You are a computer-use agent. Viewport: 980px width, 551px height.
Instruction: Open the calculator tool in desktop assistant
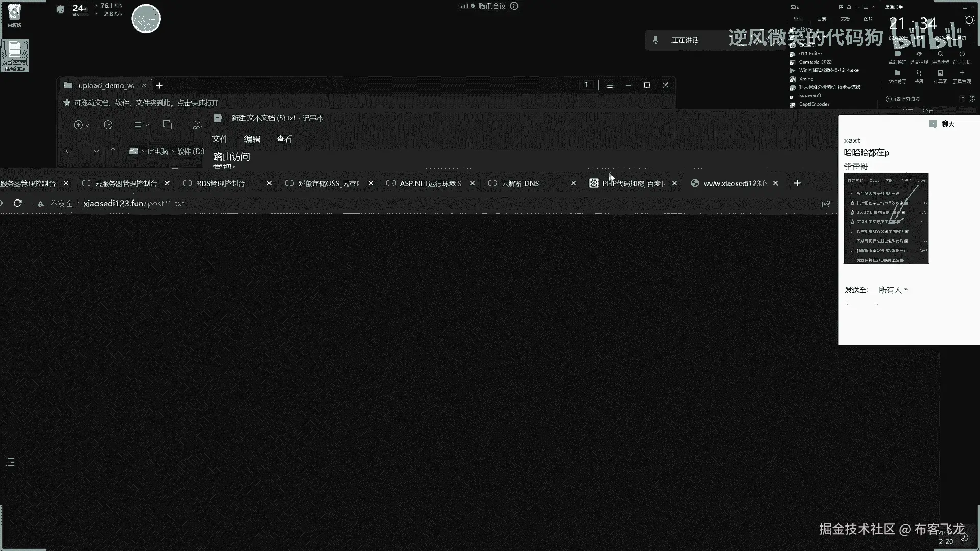tap(940, 76)
